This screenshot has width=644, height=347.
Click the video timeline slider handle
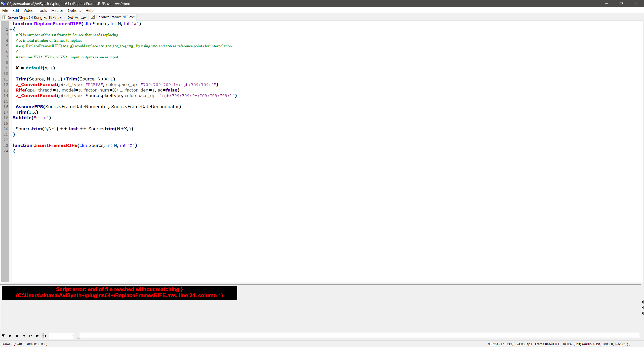(x=78, y=335)
